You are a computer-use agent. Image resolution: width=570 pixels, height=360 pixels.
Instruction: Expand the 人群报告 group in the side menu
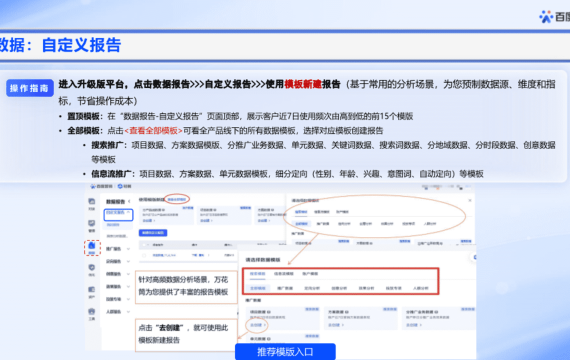click(128, 312)
